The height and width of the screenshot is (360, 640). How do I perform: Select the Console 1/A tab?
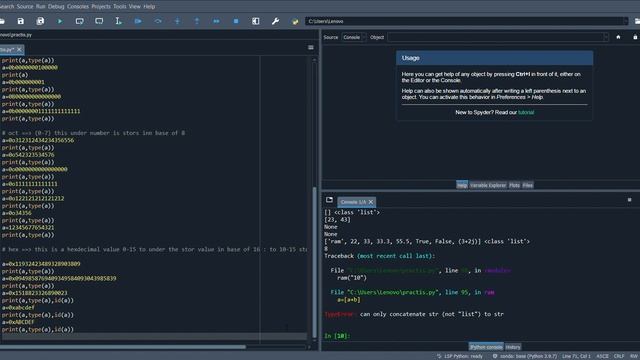click(353, 202)
